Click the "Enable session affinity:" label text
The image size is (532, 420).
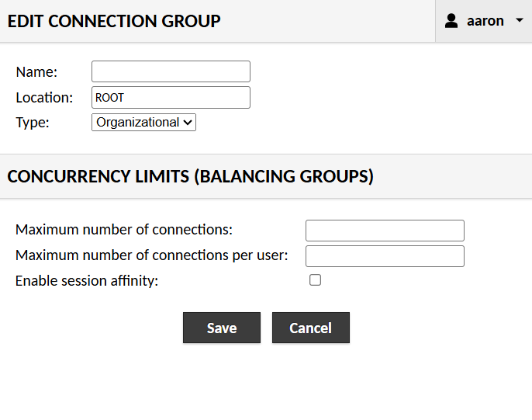[x=87, y=281]
